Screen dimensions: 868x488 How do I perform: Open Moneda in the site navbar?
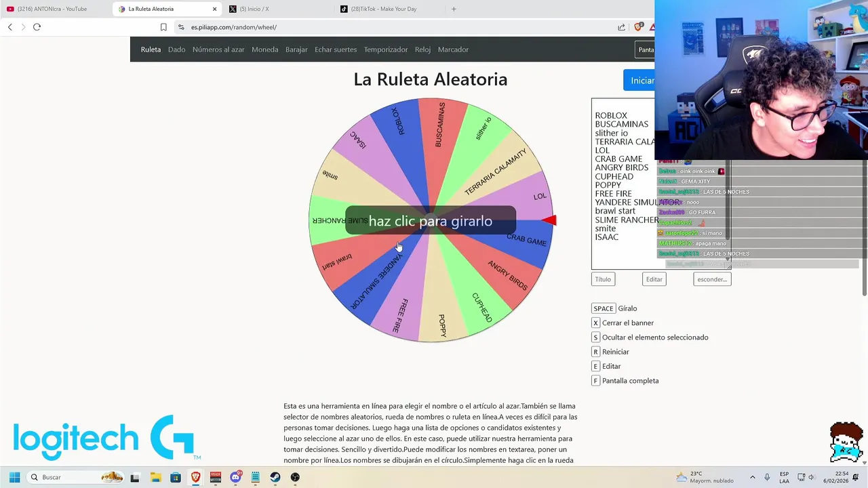coord(264,49)
